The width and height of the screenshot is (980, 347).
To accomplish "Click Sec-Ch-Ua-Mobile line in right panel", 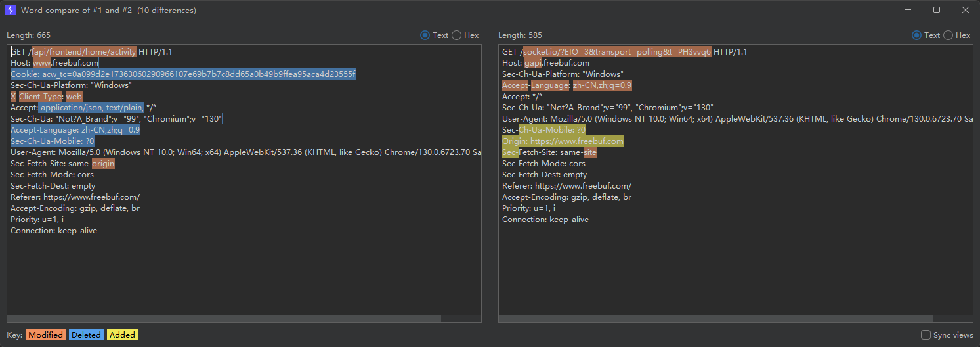I will (543, 130).
